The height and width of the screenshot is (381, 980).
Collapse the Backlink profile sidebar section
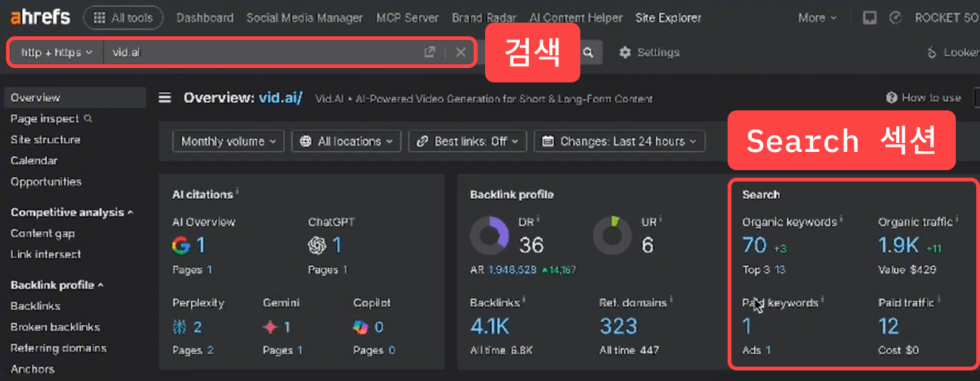click(x=57, y=285)
